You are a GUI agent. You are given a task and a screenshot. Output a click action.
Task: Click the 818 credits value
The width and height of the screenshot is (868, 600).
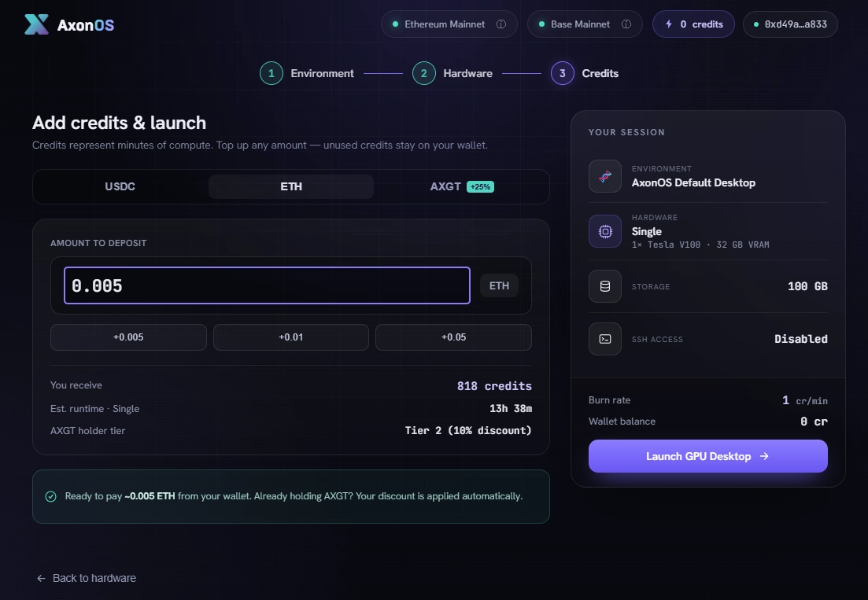click(x=494, y=386)
